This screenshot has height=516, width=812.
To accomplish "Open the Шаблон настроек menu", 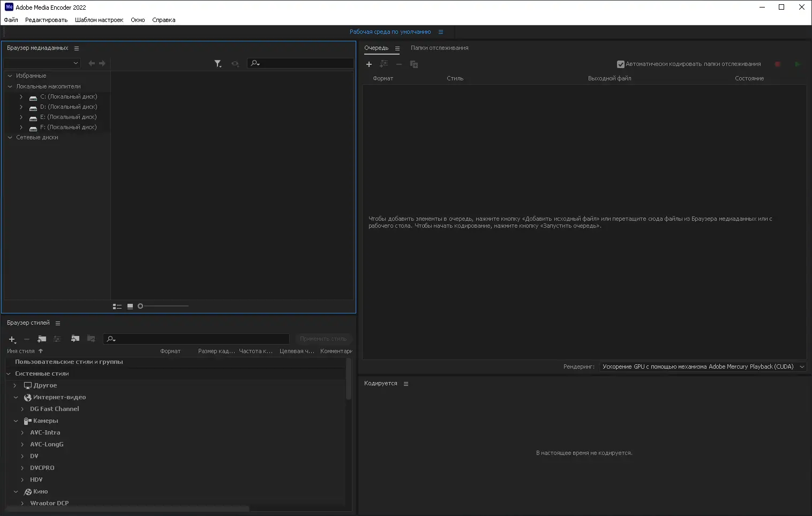I will click(99, 20).
